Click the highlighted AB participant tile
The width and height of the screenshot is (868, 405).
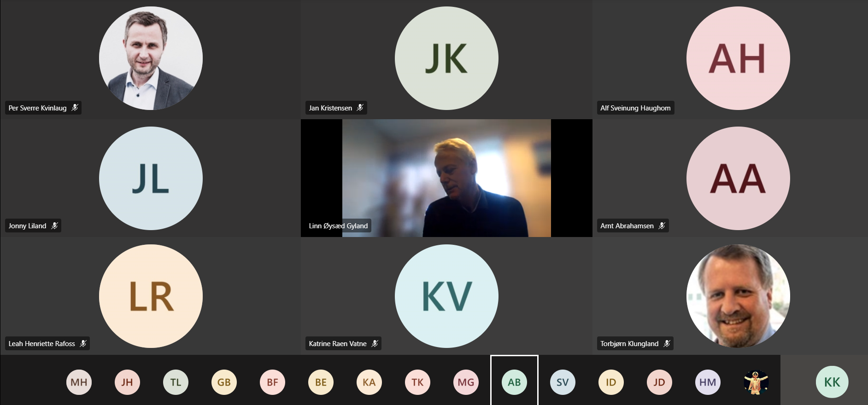(x=514, y=380)
